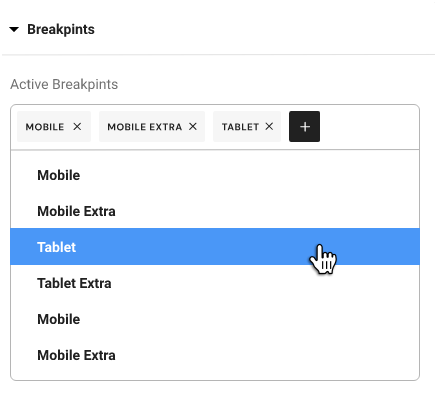The height and width of the screenshot is (396, 437).
Task: Select the MOBILE EXTRA chip label
Action: (x=145, y=127)
